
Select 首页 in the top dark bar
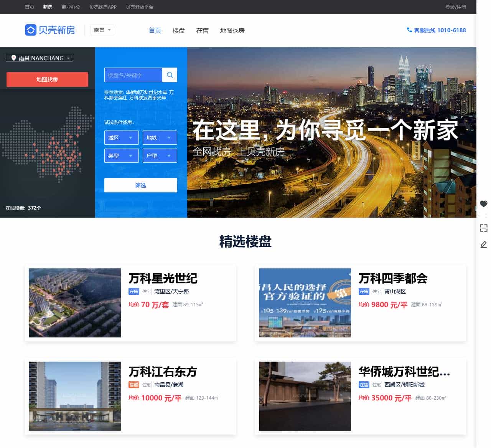(x=30, y=7)
